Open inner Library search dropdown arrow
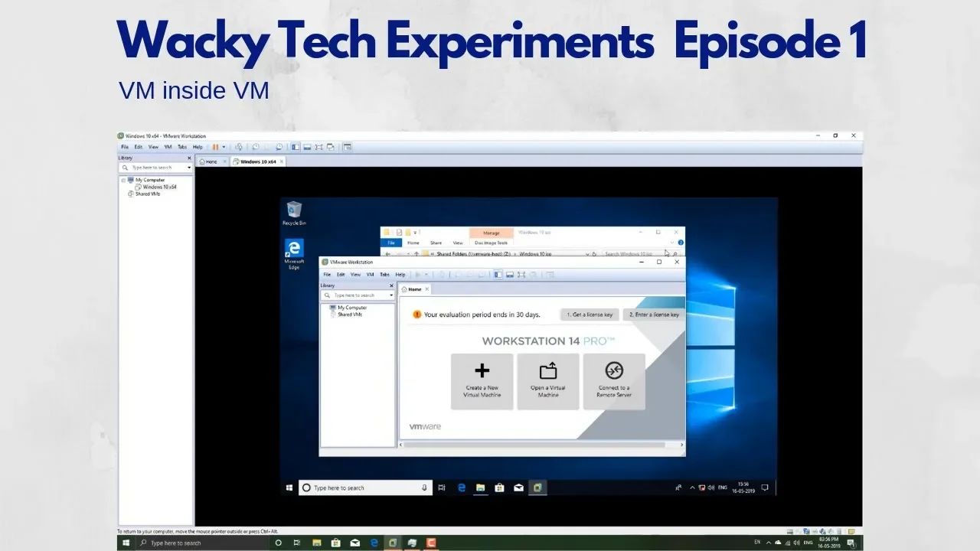The width and height of the screenshot is (980, 551). [x=391, y=295]
